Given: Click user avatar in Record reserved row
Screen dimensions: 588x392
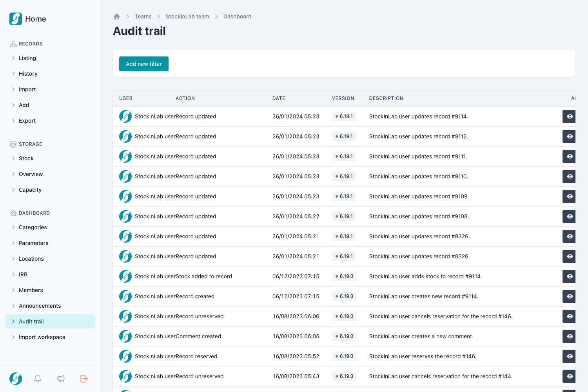Looking at the screenshot, I should coord(125,356).
